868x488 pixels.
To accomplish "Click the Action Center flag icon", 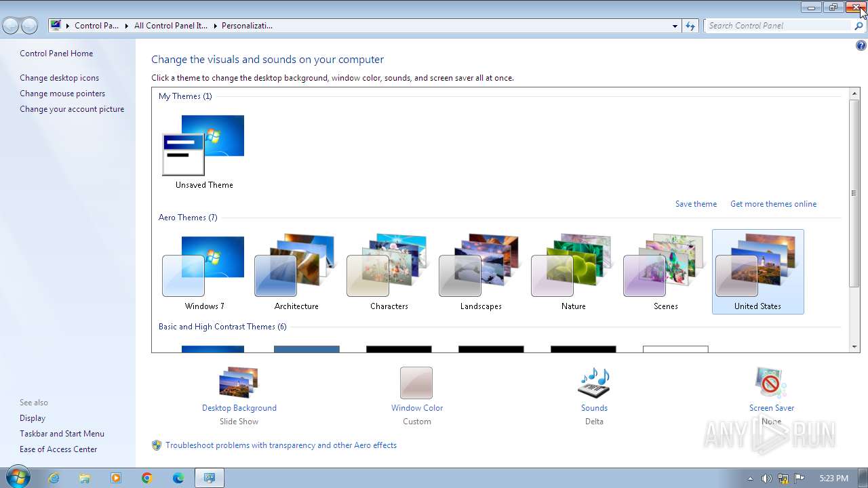I will [x=800, y=479].
